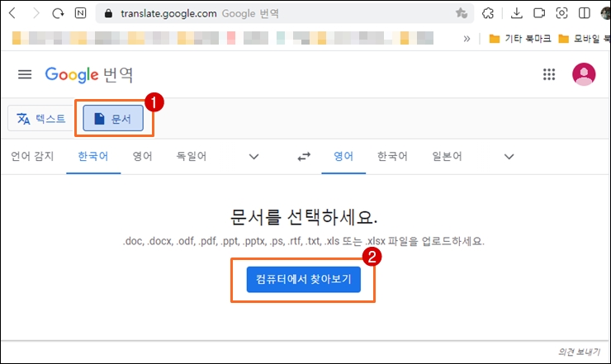The image size is (611, 364).
Task: Click the 의견 보내기 feedback link
Action: tap(579, 352)
